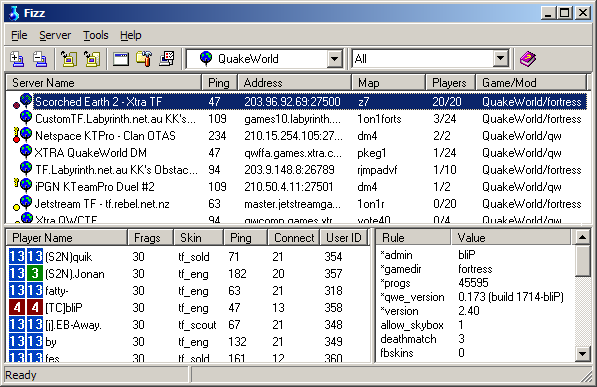Sort servers by Players column header

(x=451, y=83)
